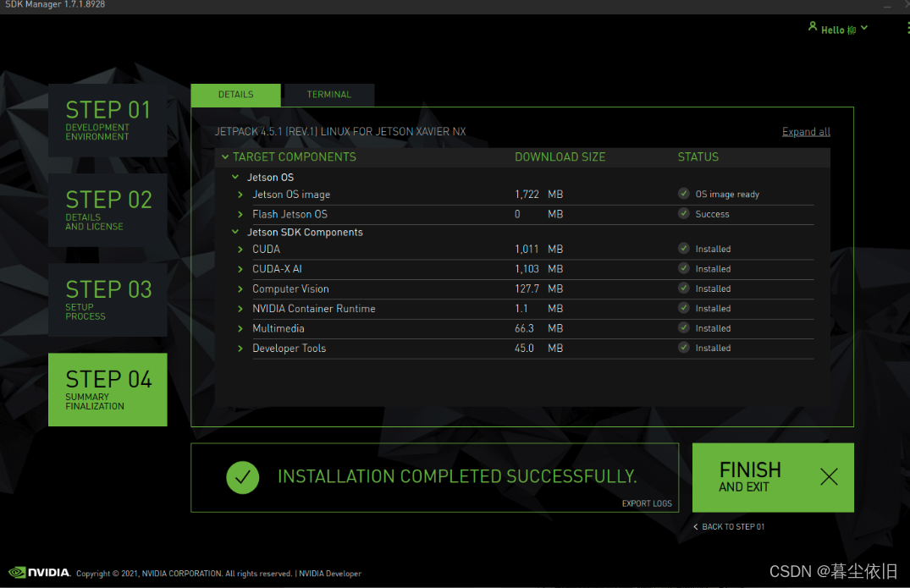The width and height of the screenshot is (910, 588).
Task: Expand the Developer Tools row
Action: tap(240, 348)
